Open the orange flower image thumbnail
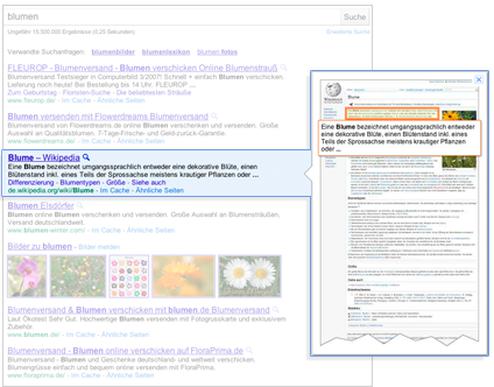Viewport: 494px width, 387px height. (184, 276)
